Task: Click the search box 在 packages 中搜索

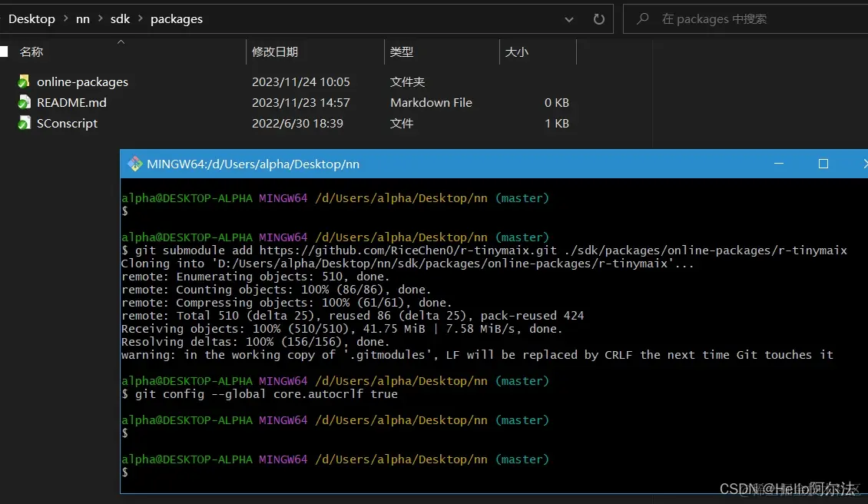Action: tap(745, 19)
